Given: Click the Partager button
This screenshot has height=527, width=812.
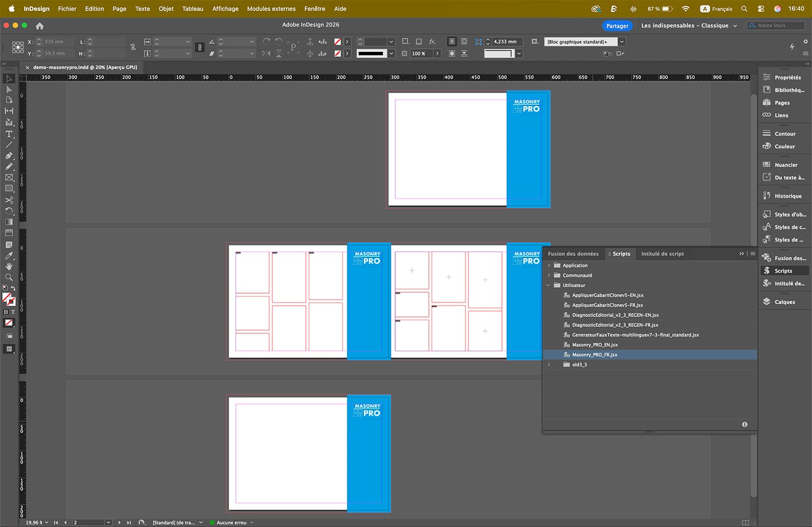Looking at the screenshot, I should click(x=617, y=26).
